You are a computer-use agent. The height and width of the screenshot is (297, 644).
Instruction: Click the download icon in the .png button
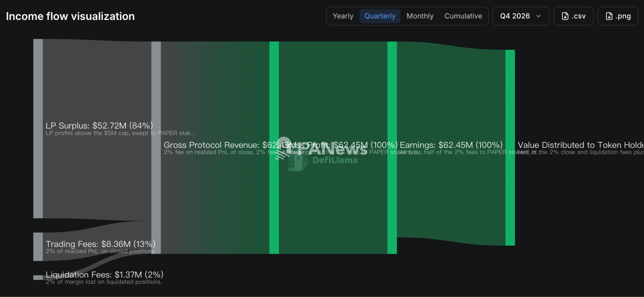609,16
